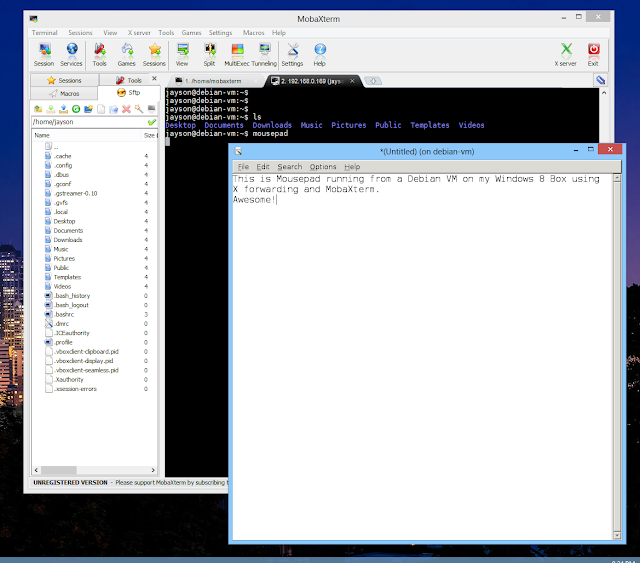Switch to the Tools sidebar tab
Viewport: 640px width, 563px height.
[x=129, y=80]
